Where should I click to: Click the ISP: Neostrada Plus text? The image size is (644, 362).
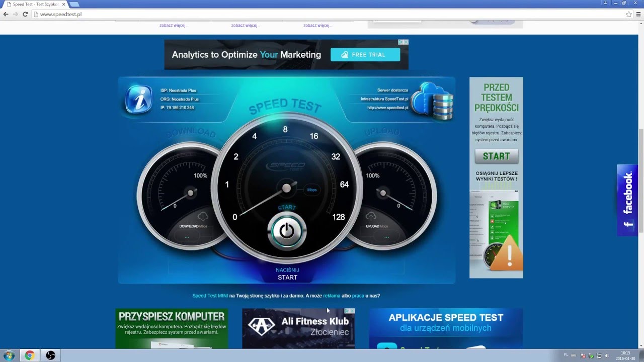pos(178,90)
